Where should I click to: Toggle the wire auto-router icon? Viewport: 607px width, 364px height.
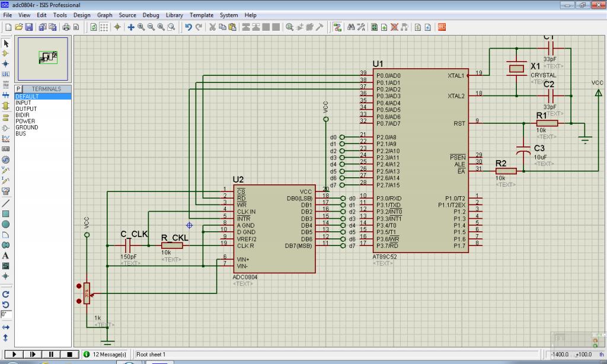click(337, 27)
